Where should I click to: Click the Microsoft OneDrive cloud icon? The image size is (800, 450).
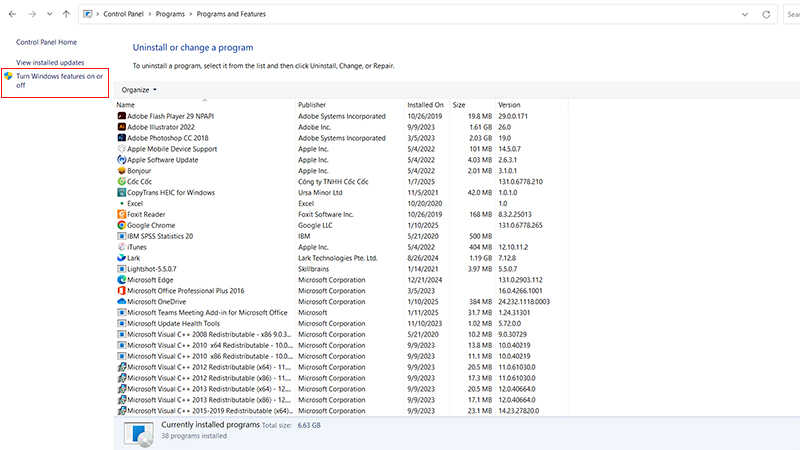coord(121,302)
